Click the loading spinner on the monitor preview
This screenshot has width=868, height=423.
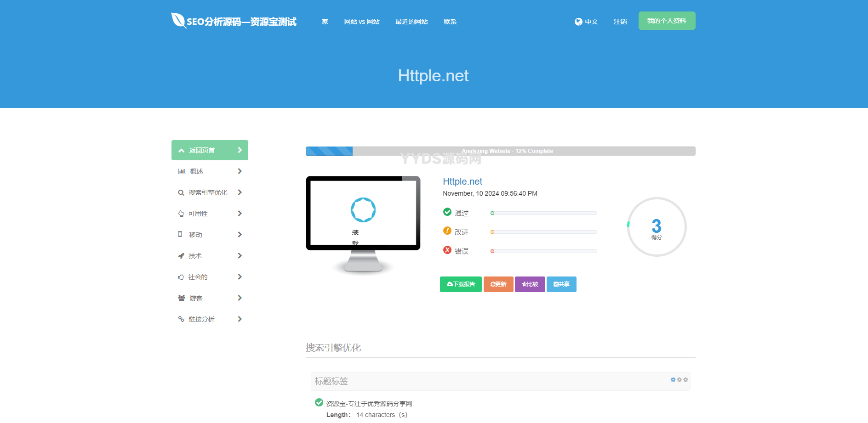pos(363,210)
